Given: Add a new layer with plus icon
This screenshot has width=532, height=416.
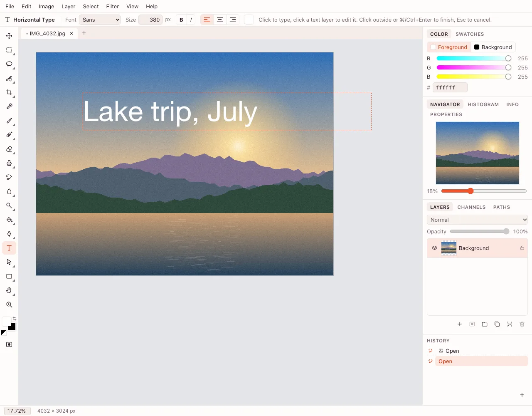Looking at the screenshot, I should 460,324.
